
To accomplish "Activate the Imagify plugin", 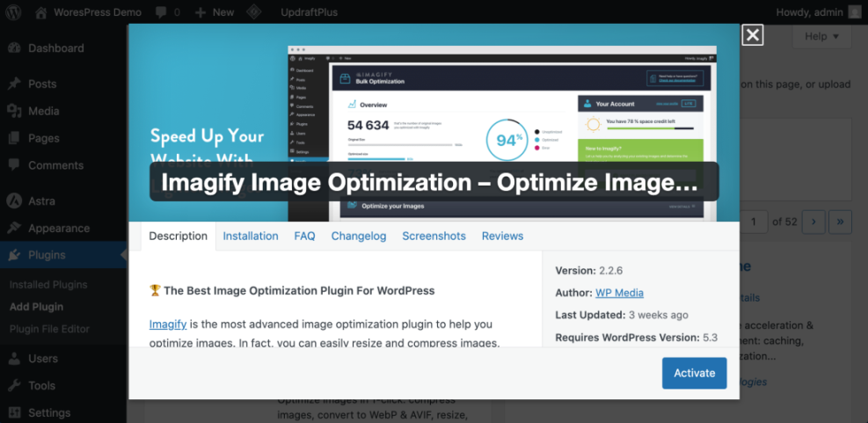I will click(694, 373).
